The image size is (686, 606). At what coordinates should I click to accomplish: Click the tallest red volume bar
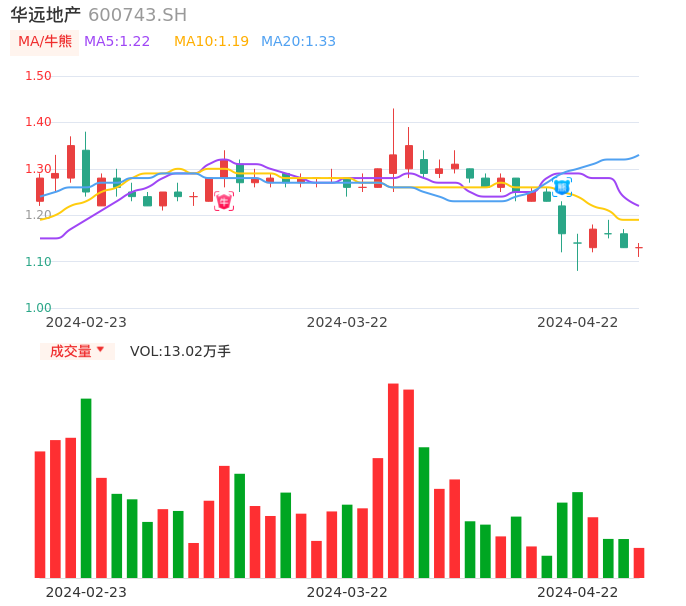(393, 480)
